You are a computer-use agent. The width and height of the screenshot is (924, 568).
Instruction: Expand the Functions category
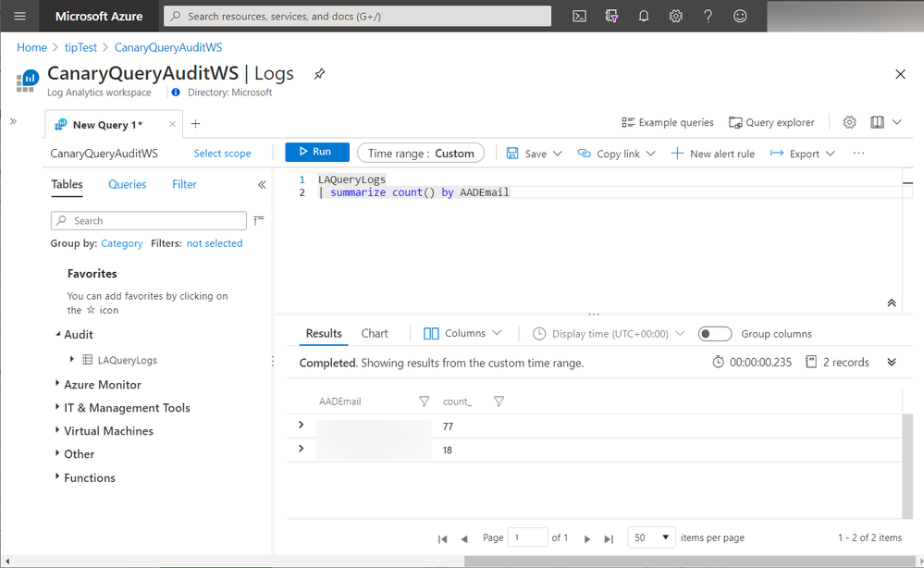(x=57, y=476)
